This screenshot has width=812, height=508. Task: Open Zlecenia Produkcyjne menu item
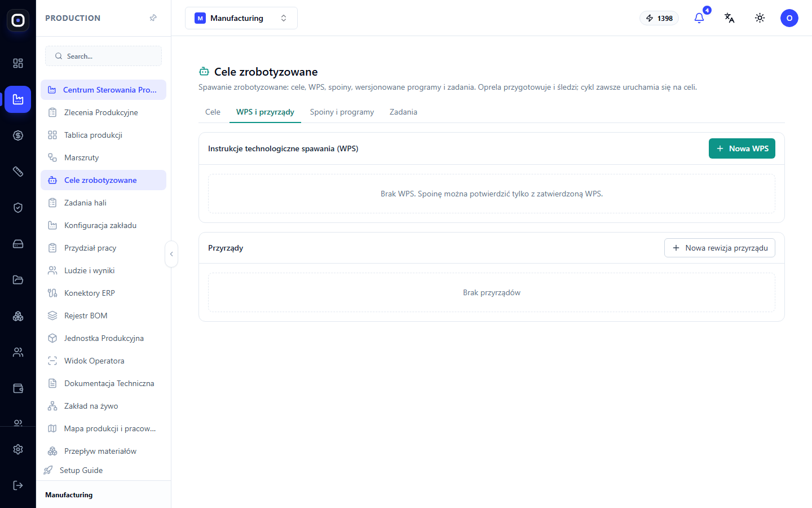tap(103, 112)
